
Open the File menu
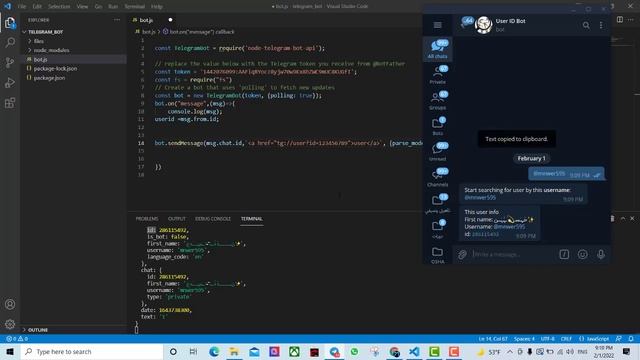point(22,7)
